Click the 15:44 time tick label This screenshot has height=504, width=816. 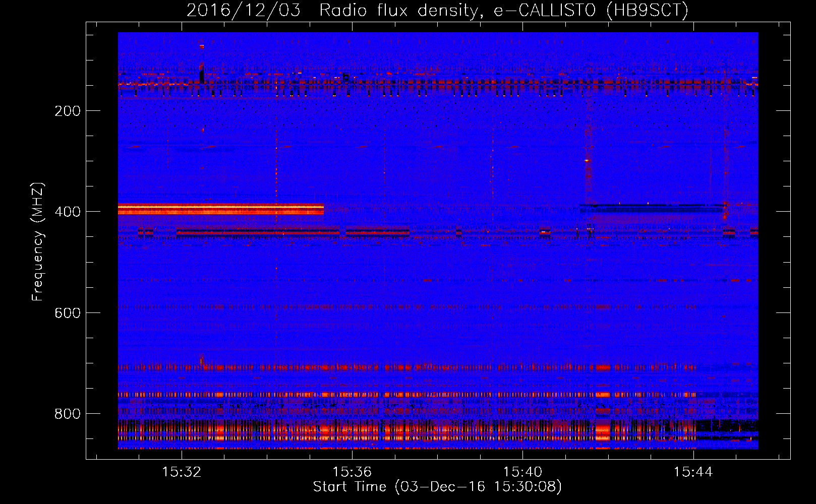[693, 472]
